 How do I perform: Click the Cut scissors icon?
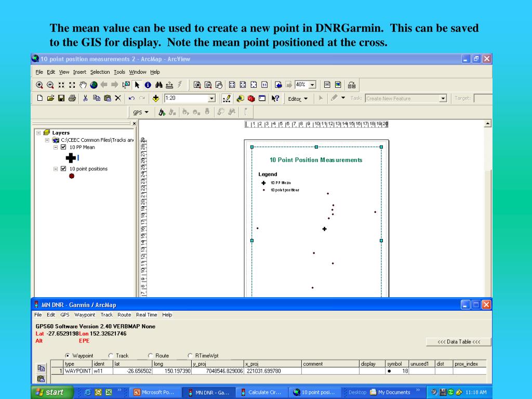86,98
